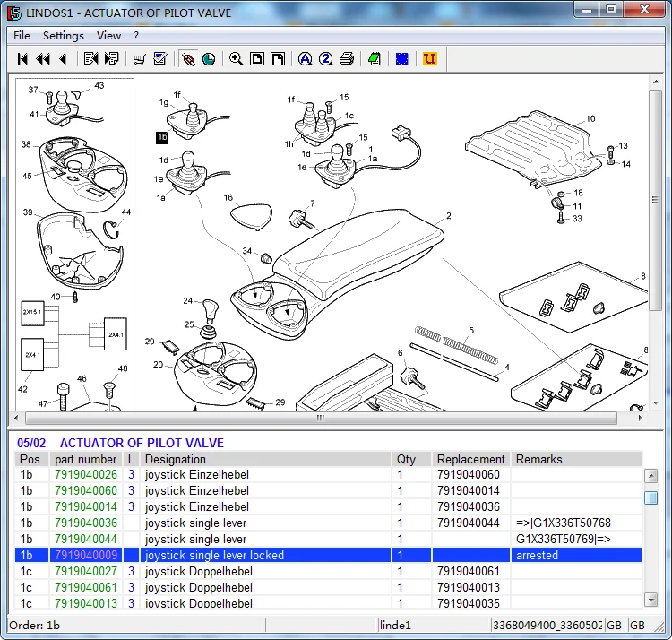The height and width of the screenshot is (640, 672).
Task: Click the Designation column header
Action: pyautogui.click(x=266, y=459)
